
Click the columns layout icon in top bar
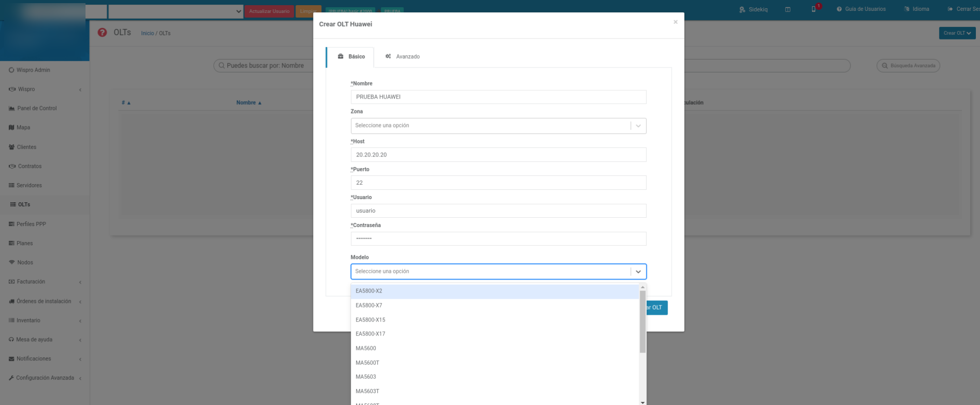click(788, 9)
